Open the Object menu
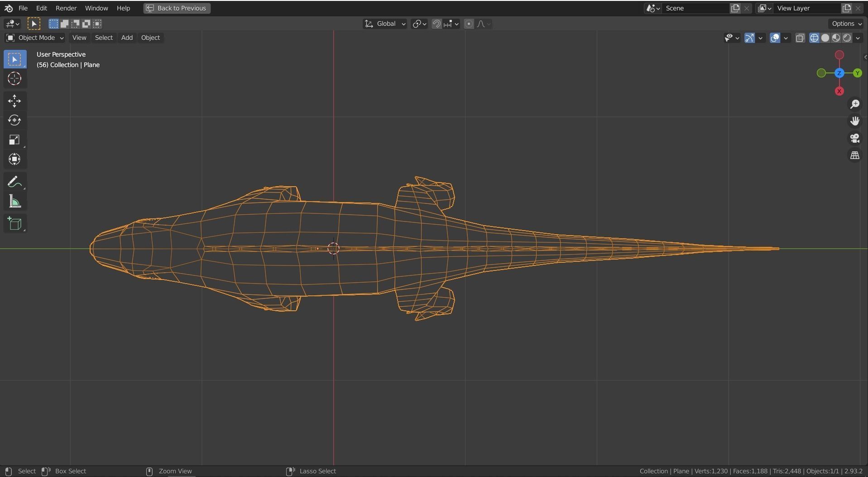This screenshot has height=477, width=868. [151, 38]
